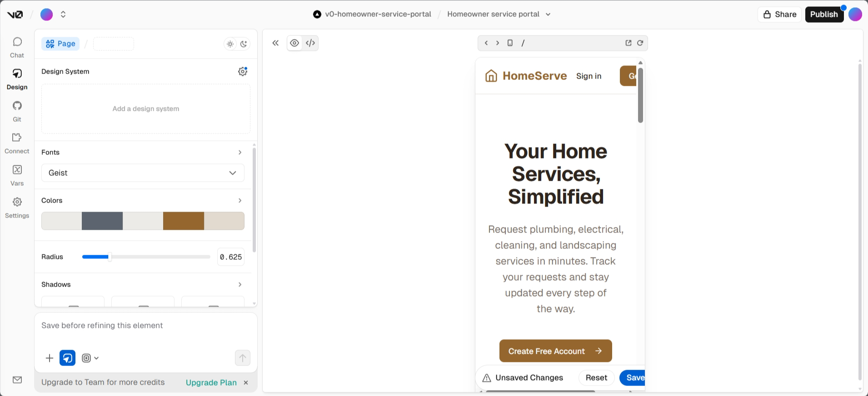Screen dimensions: 868x396
Task: Open preview in new tab icon
Action: 629,43
